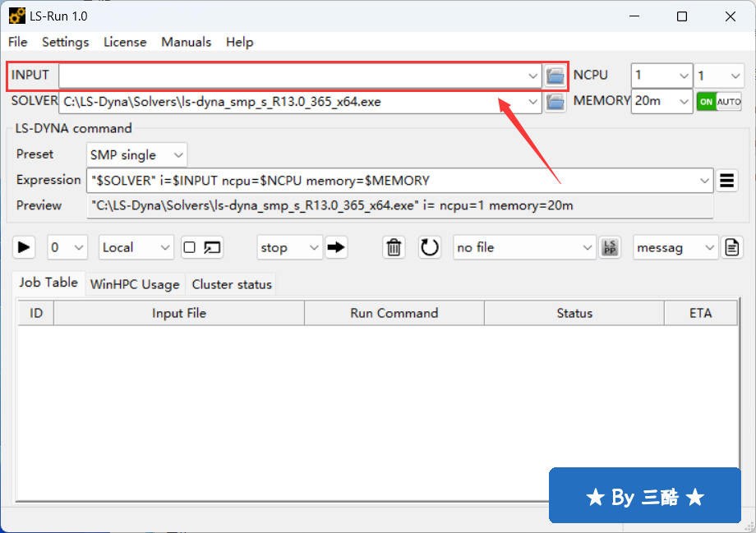Open the License menu
Screen dimensions: 756x533
(125, 42)
